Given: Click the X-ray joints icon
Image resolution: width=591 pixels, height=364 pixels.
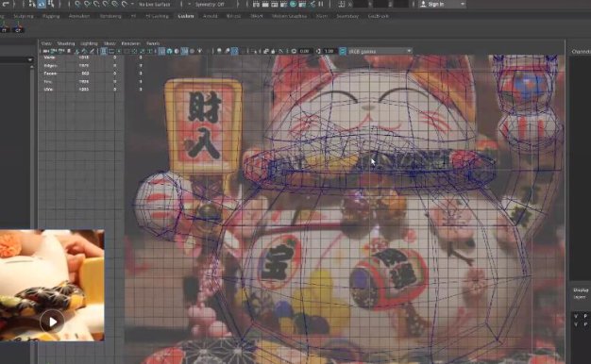Looking at the screenshot, I should click(280, 51).
